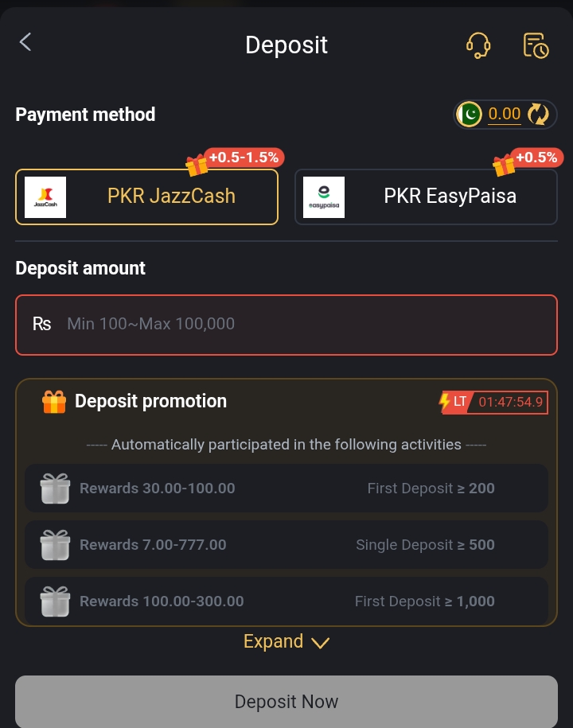Open the First Deposit ≥ 1,000 reward
Viewport: 573px width, 728px height.
click(286, 601)
